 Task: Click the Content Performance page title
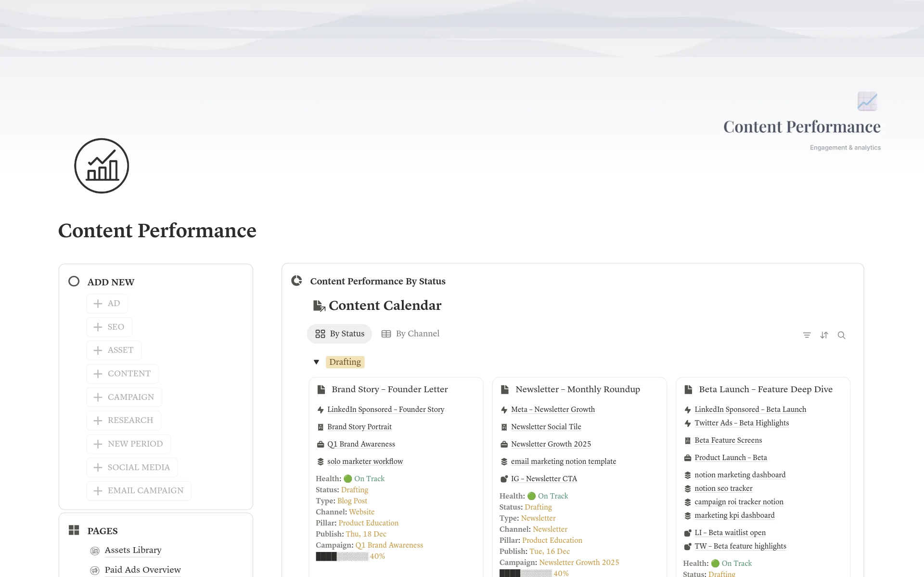157,231
